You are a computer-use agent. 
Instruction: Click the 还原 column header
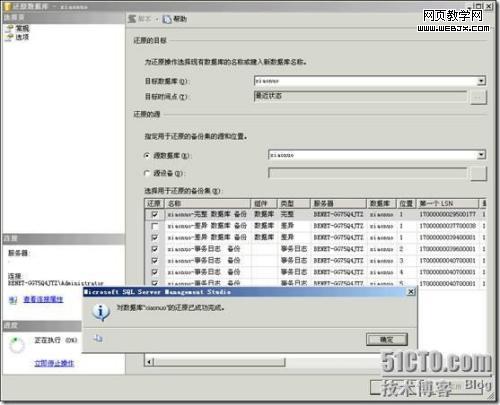[x=154, y=203]
